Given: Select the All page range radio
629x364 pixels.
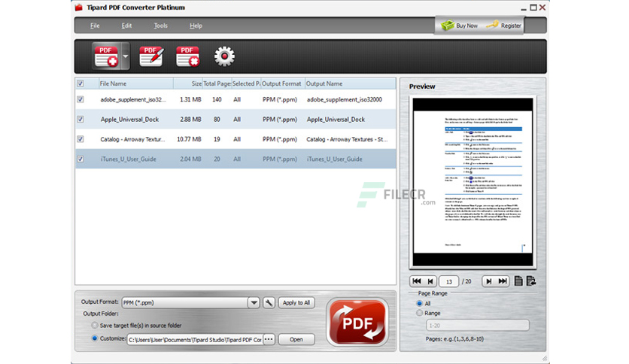Looking at the screenshot, I should click(420, 304).
